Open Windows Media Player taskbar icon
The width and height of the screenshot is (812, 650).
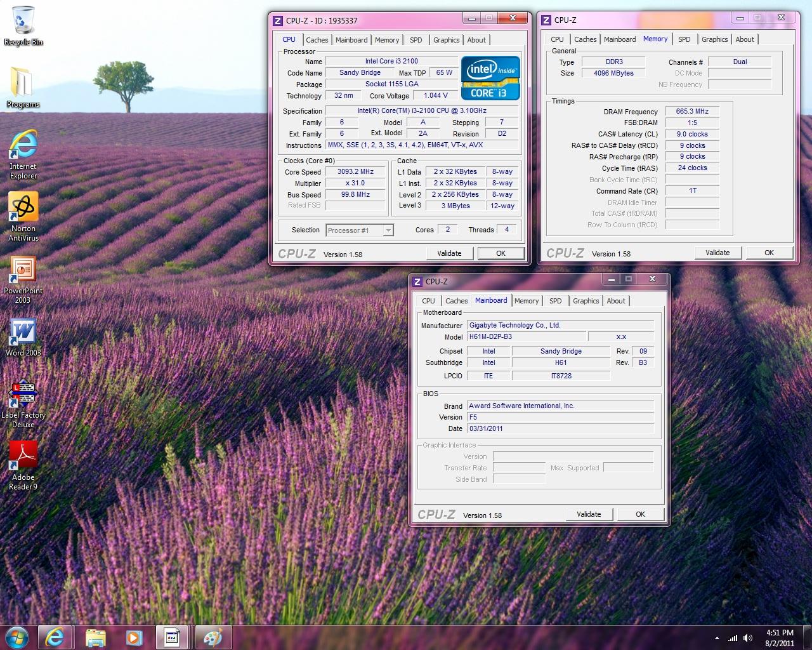133,637
